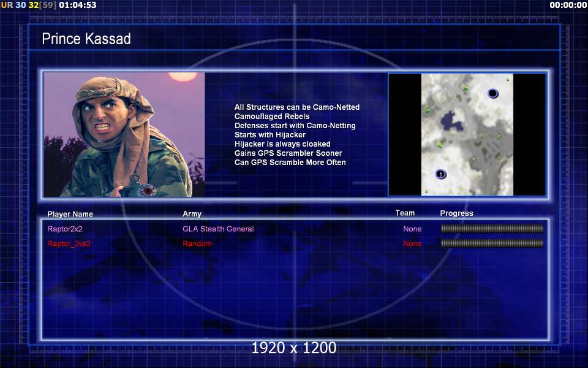Click the 'Progress' column header

pos(456,213)
